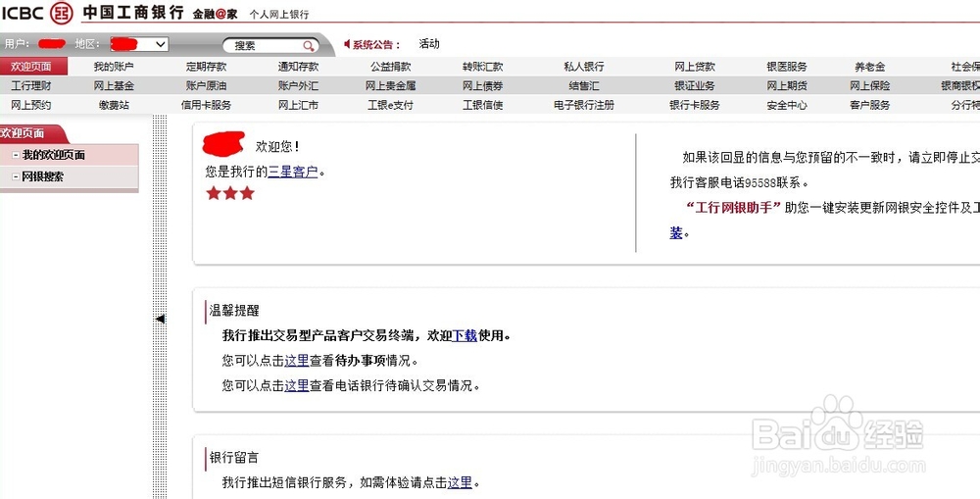Open the 通知存款 menu
980x499 pixels.
(x=298, y=67)
